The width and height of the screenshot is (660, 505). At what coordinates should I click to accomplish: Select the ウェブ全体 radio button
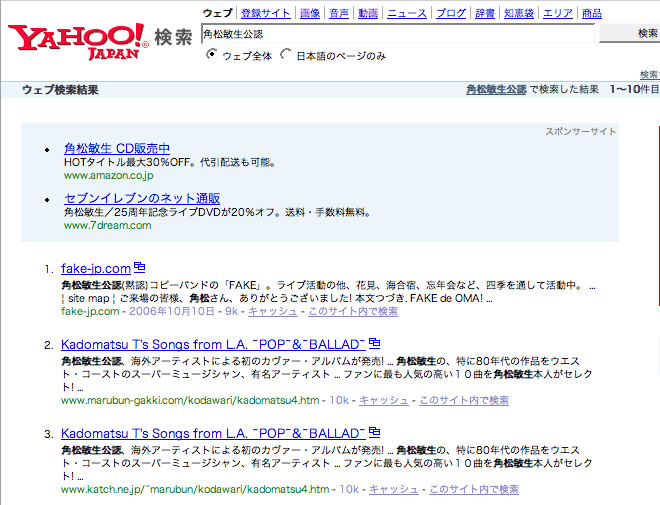pos(211,55)
